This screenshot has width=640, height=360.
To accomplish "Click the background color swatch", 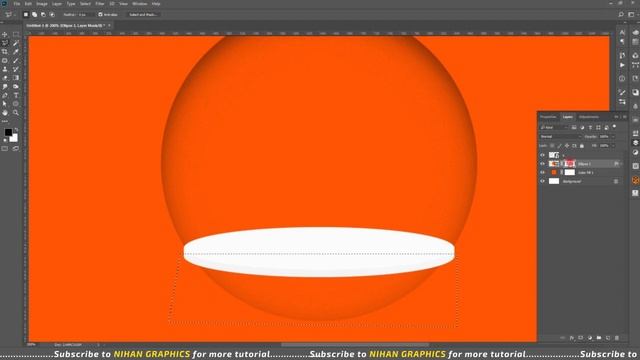I will 14,139.
